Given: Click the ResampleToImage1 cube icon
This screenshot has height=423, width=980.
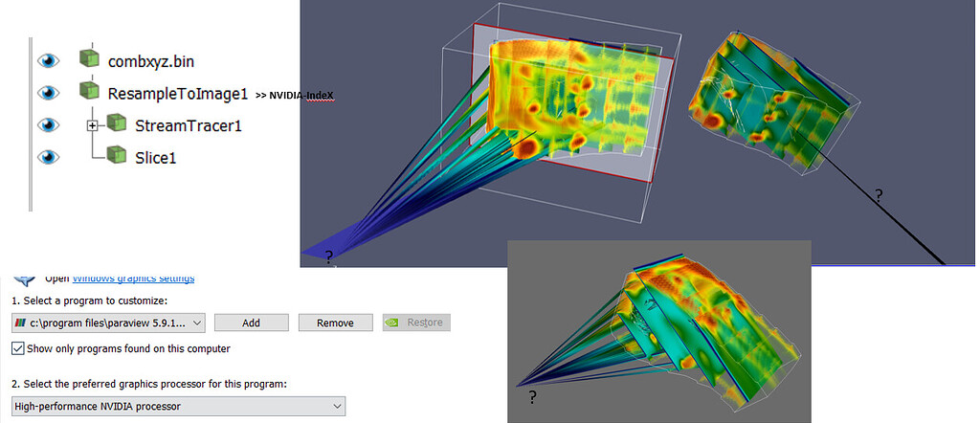Looking at the screenshot, I should click(89, 92).
